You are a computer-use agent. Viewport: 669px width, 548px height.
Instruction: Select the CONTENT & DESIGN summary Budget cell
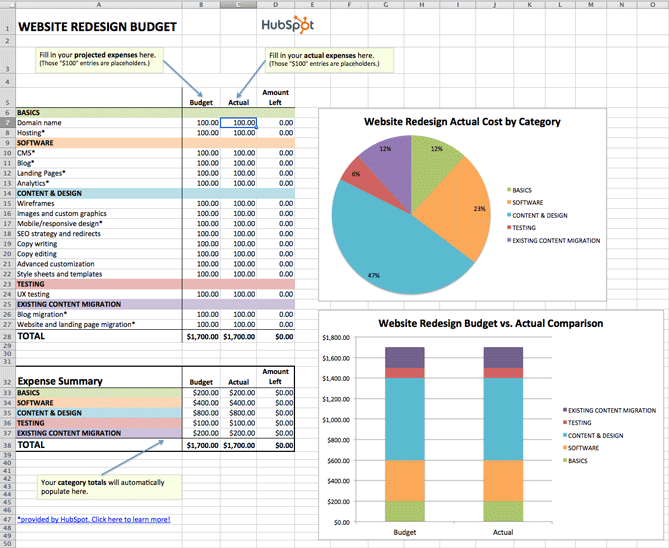[201, 413]
